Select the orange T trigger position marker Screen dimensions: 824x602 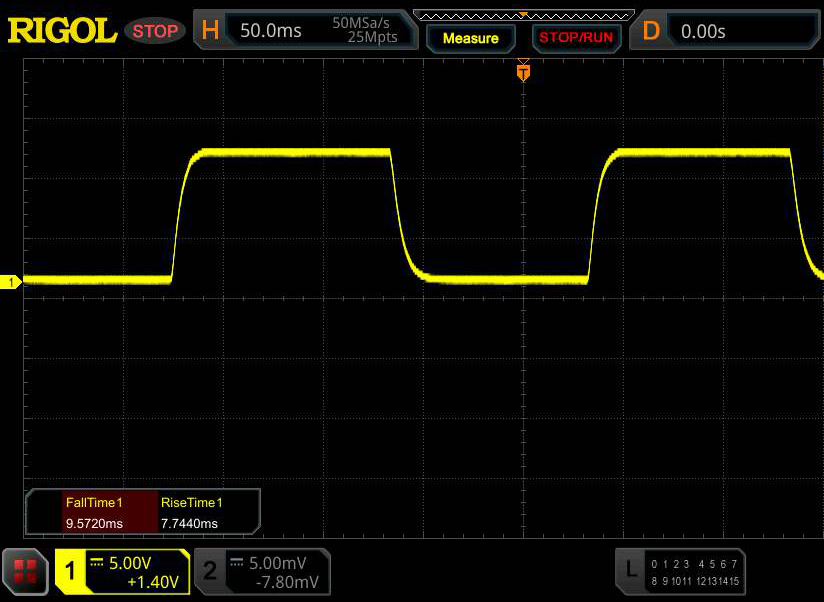coord(522,72)
